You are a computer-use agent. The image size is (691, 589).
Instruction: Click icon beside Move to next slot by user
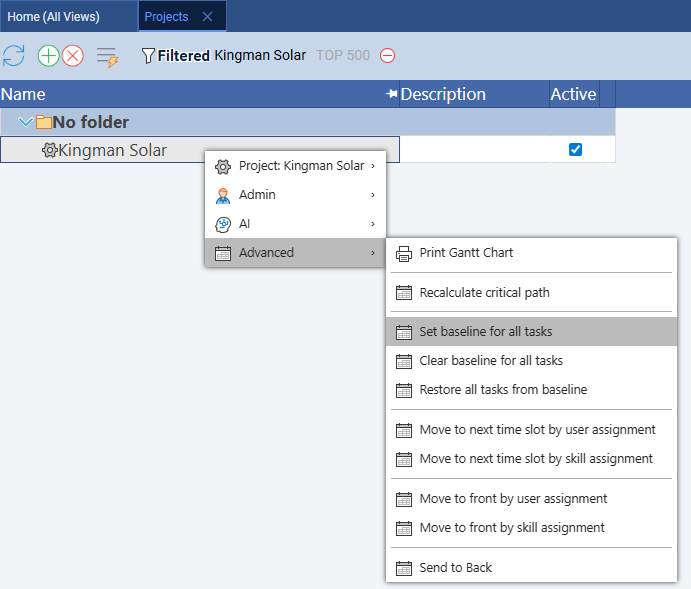(x=404, y=430)
